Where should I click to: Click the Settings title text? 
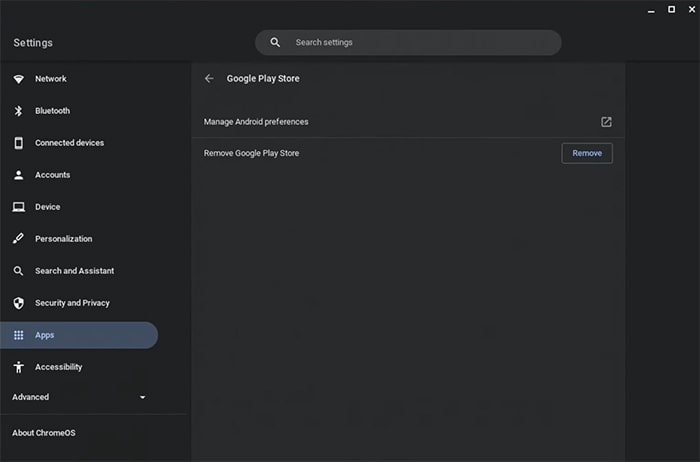pyautogui.click(x=33, y=43)
